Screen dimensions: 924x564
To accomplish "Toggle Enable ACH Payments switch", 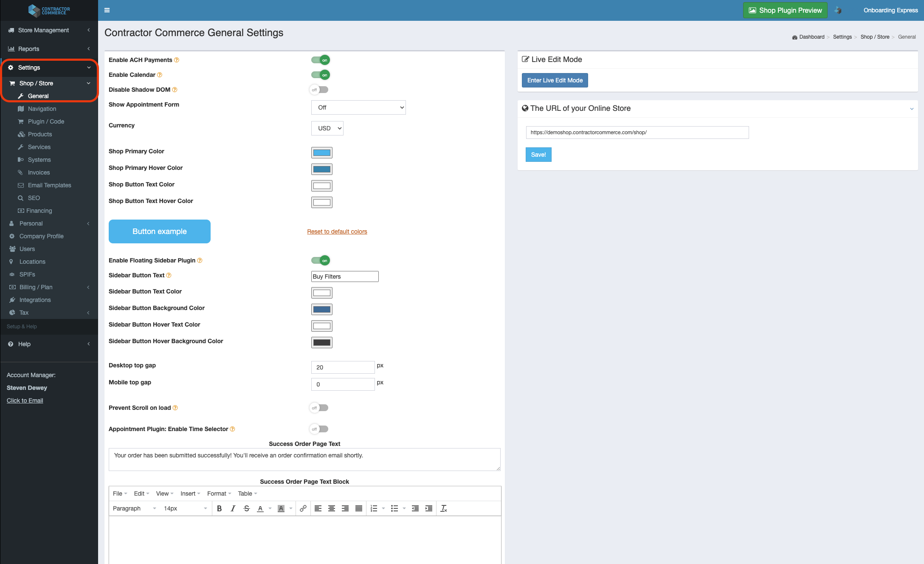I will click(x=321, y=60).
